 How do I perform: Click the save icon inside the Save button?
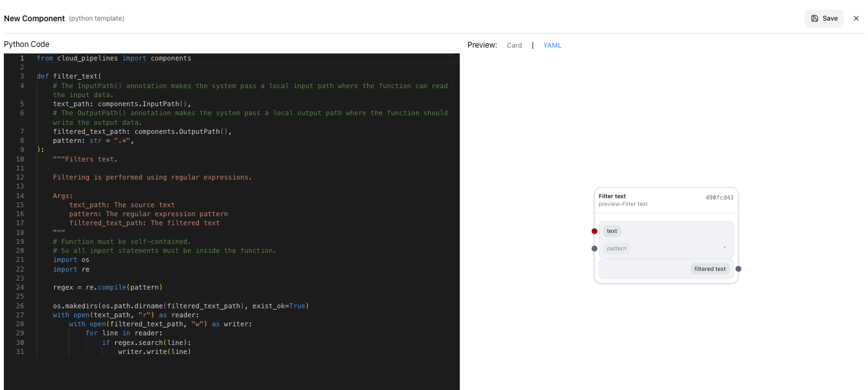pos(815,18)
